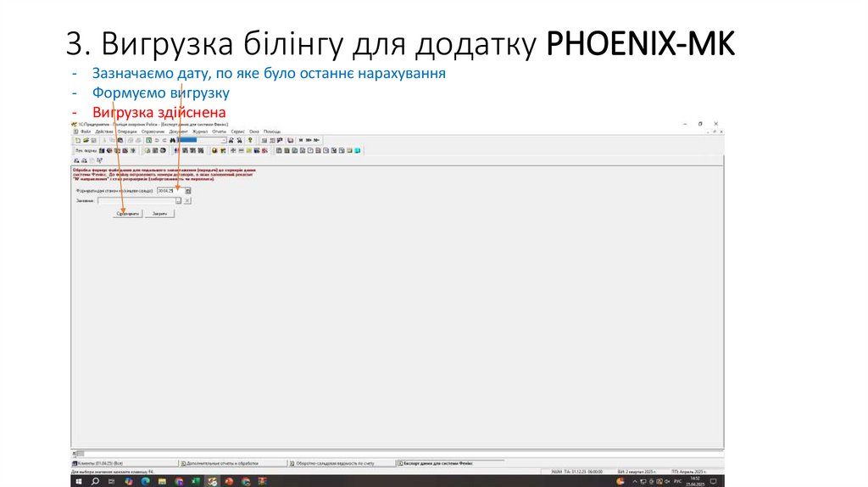Expand the toolbar search box dropdown arrow

224,140
